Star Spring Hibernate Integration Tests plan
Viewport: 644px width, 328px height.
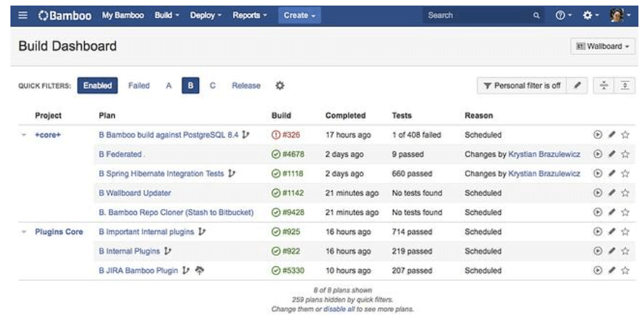(x=625, y=173)
